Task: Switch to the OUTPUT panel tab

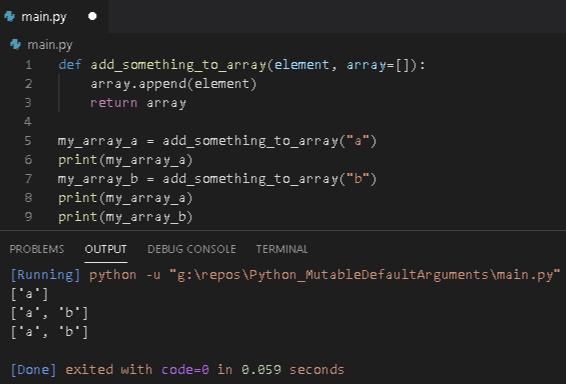Action: pos(106,249)
